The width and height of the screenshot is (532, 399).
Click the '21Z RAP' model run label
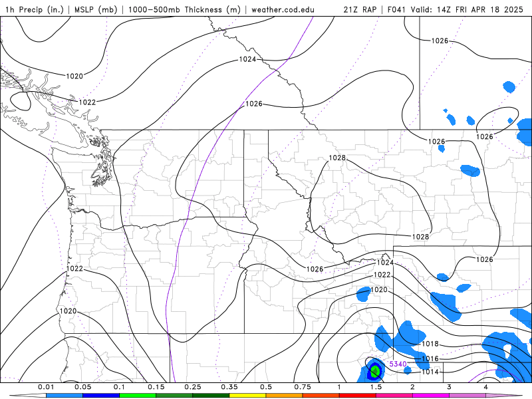(x=360, y=9)
